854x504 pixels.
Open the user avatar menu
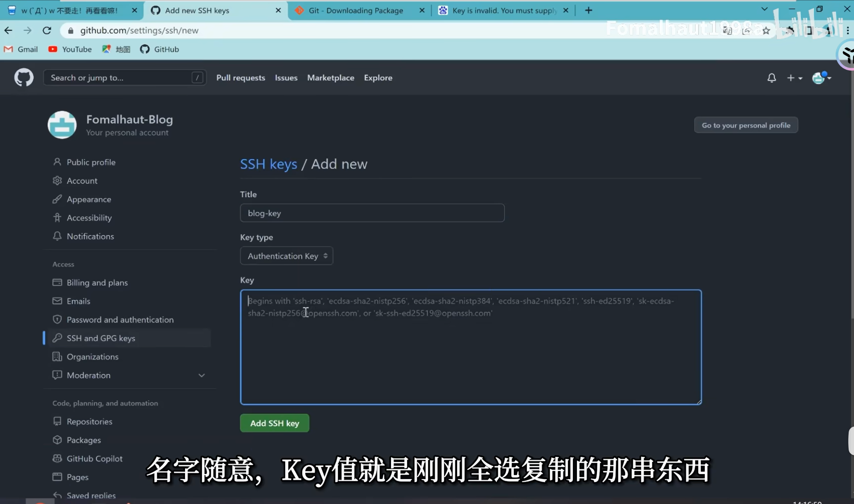[x=821, y=77]
